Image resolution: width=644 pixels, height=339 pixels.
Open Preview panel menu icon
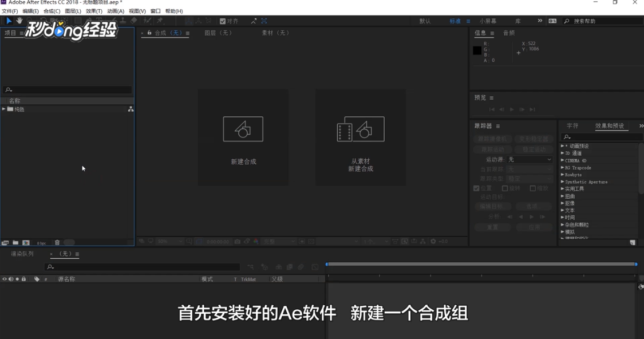click(491, 98)
